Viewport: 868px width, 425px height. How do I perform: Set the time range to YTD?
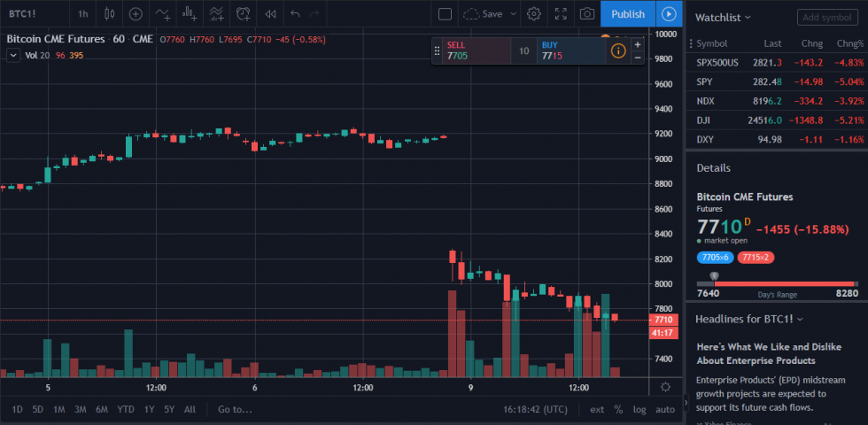coord(126,409)
